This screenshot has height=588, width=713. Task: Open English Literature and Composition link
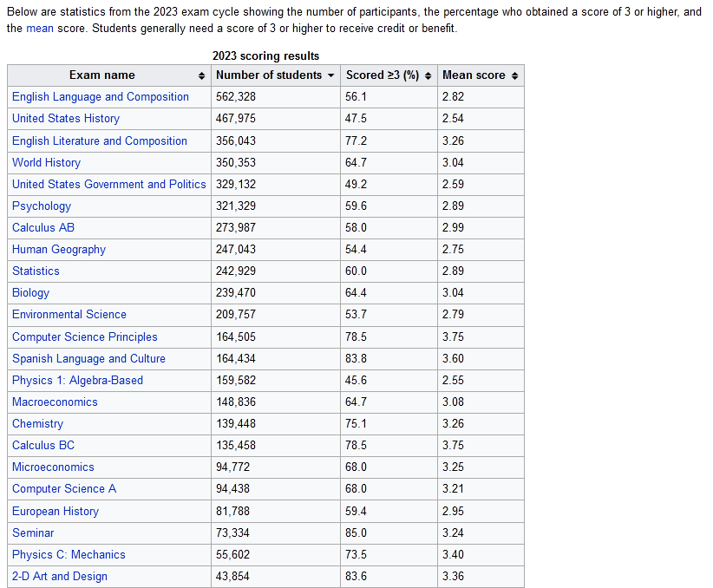coord(100,141)
